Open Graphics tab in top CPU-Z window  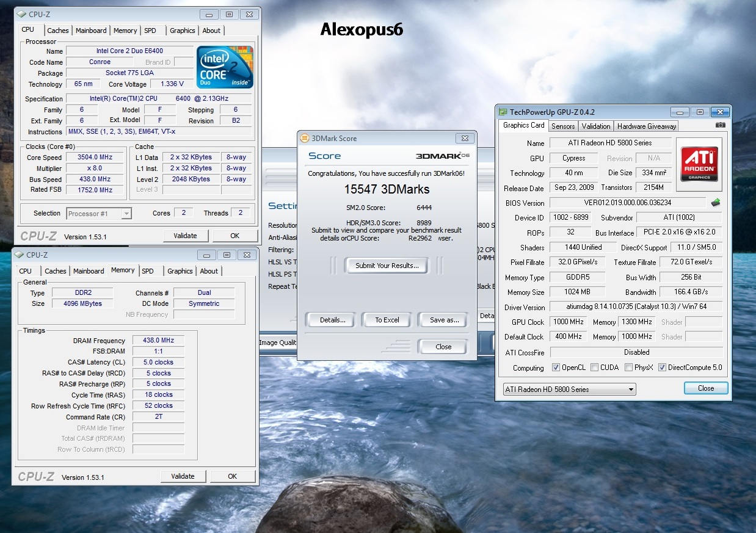pyautogui.click(x=183, y=31)
